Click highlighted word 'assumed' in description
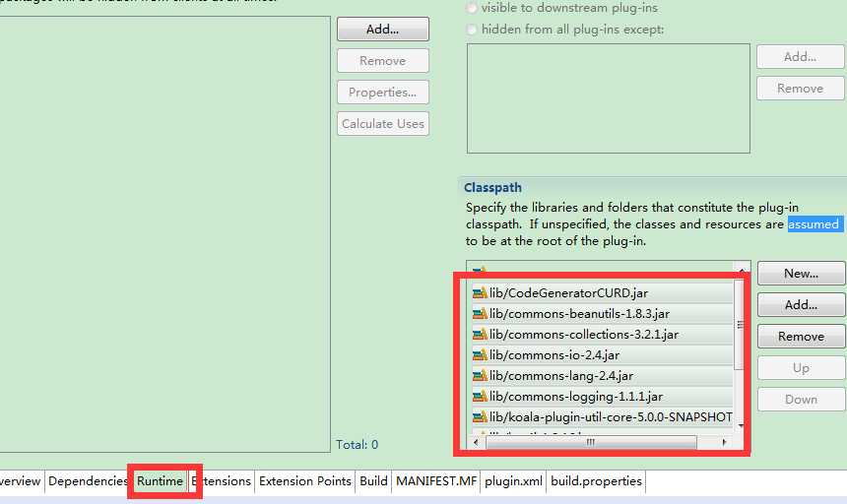This screenshot has width=847, height=504. [814, 223]
